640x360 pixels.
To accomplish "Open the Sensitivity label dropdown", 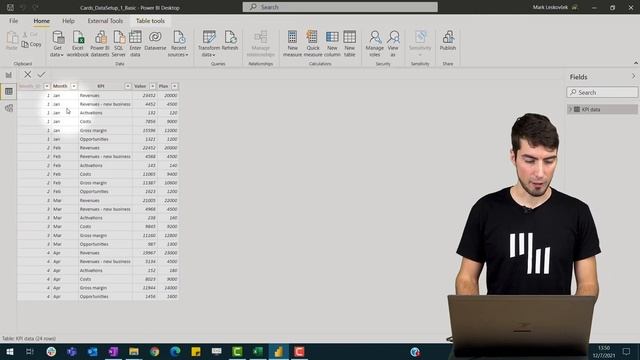I will click(420, 43).
